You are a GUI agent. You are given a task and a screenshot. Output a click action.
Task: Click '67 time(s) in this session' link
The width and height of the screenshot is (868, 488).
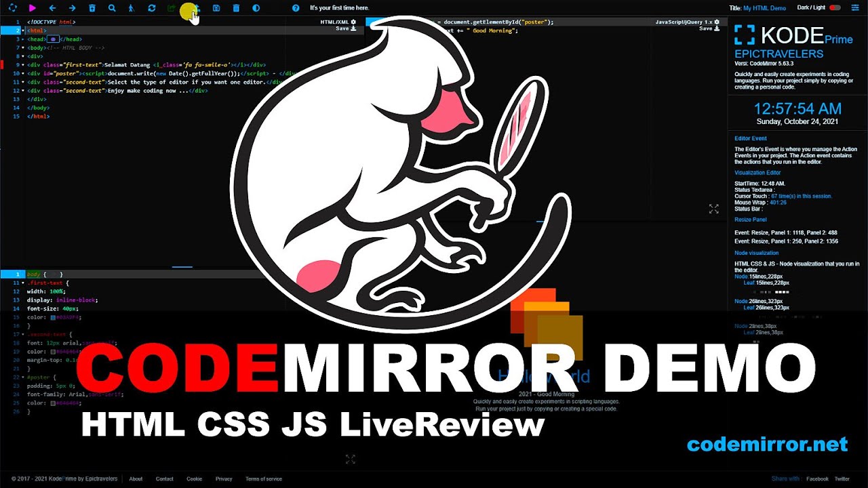pyautogui.click(x=802, y=196)
